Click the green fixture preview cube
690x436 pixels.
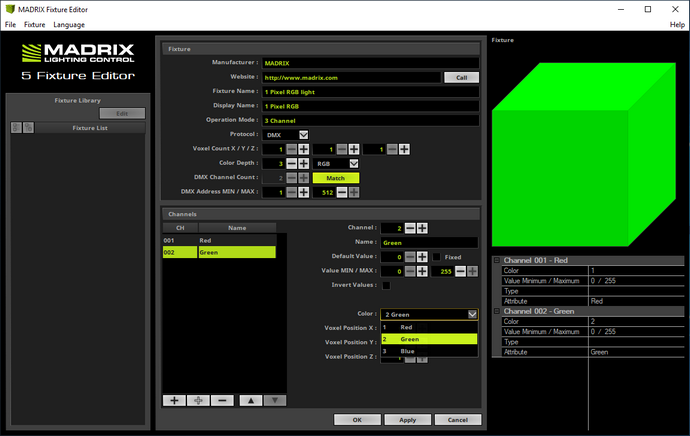584,154
